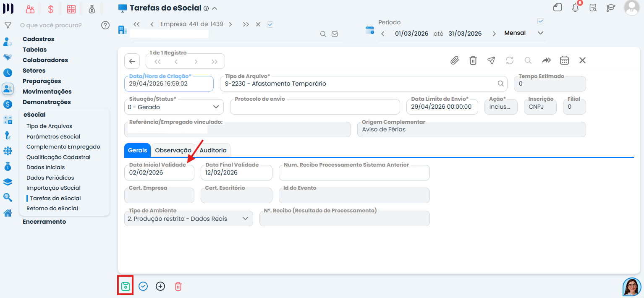Click the home icon in the left sidebar

(8, 213)
